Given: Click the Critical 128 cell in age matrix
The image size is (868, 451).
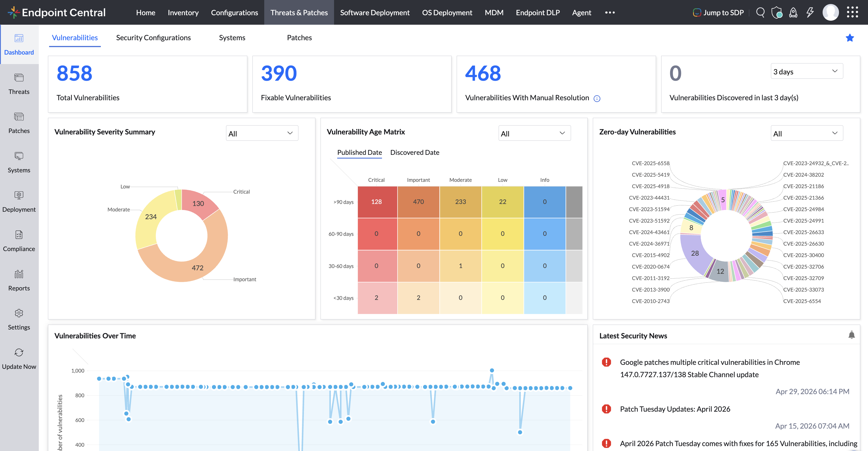Looking at the screenshot, I should pyautogui.click(x=377, y=202).
